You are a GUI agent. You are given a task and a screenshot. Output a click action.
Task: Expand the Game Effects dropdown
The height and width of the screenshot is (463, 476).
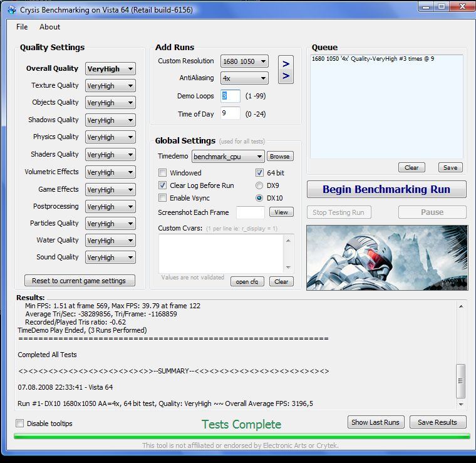click(110, 190)
